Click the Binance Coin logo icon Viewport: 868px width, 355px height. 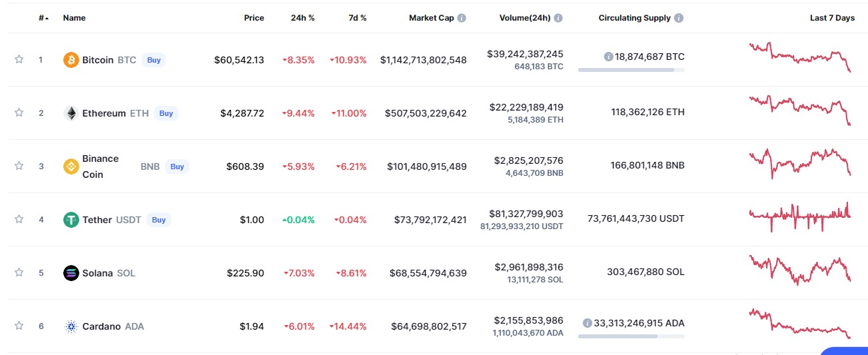click(71, 167)
